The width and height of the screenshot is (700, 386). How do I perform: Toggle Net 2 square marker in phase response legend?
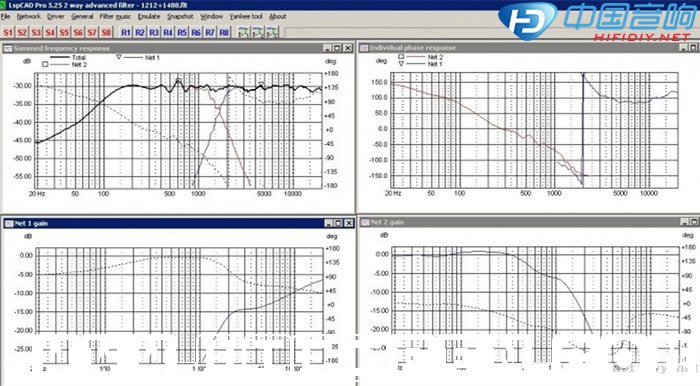[401, 57]
